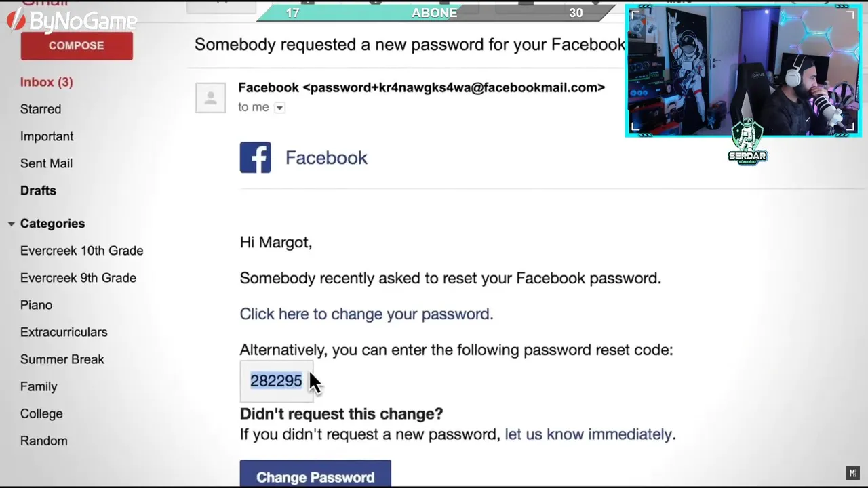Click the "let us know immediately" link

pos(588,434)
